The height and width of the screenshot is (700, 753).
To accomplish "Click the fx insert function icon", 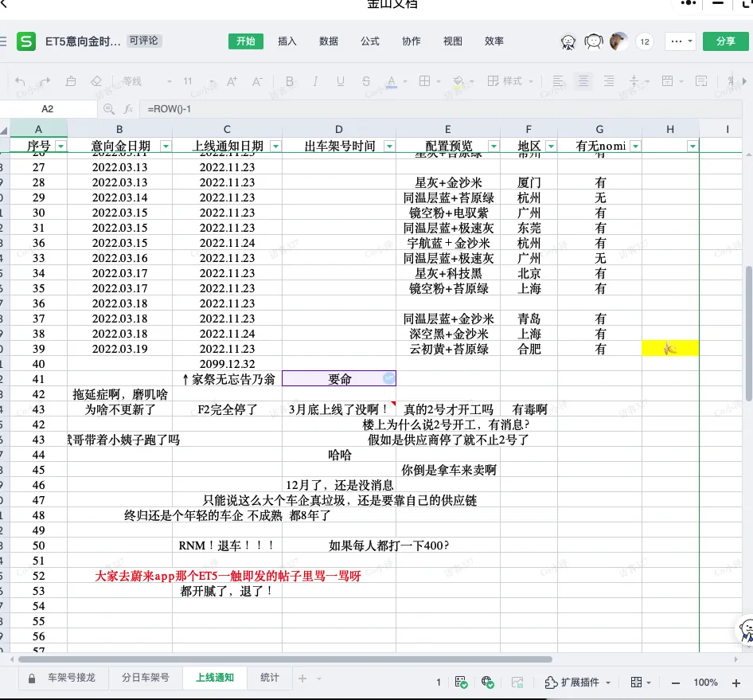I will 128,109.
